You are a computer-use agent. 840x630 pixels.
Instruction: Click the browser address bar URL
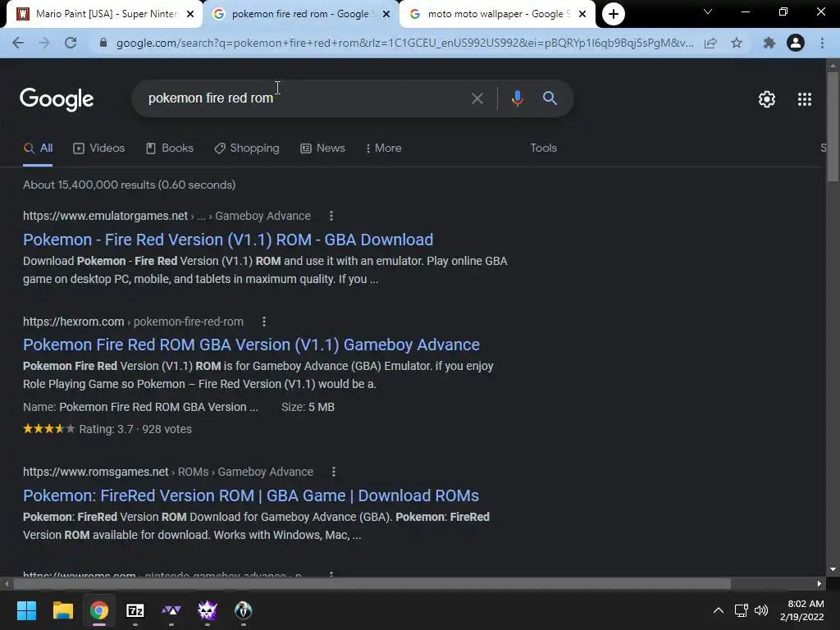404,43
